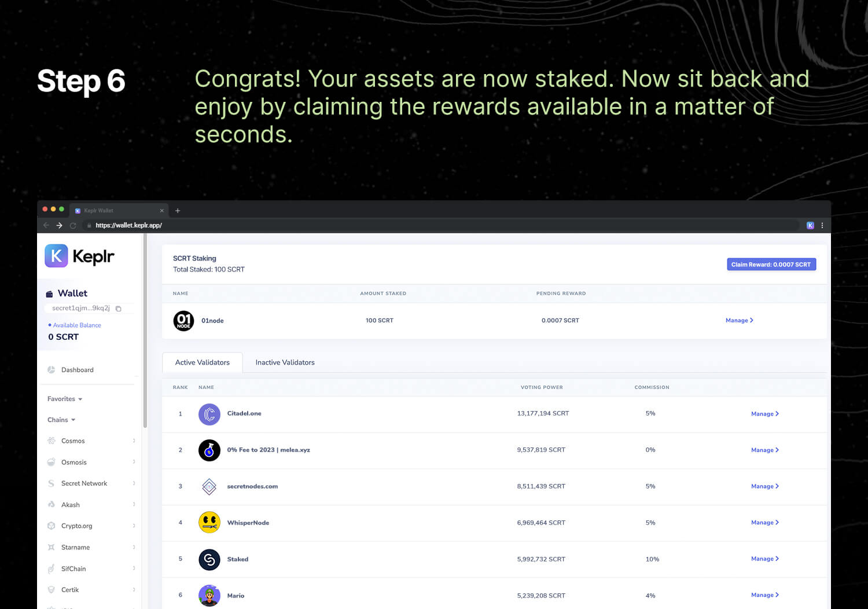Click Manage link for 01node stake
Viewport: 868px width, 609px height.
coord(739,320)
